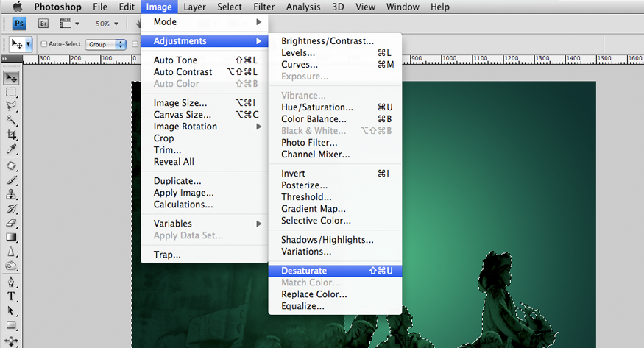
Task: Select the Brush tool
Action: coord(11,180)
